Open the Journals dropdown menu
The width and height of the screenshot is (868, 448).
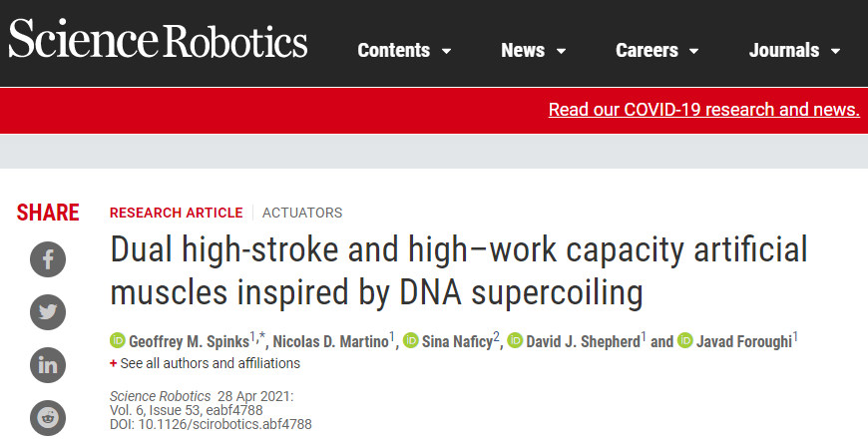coord(794,51)
